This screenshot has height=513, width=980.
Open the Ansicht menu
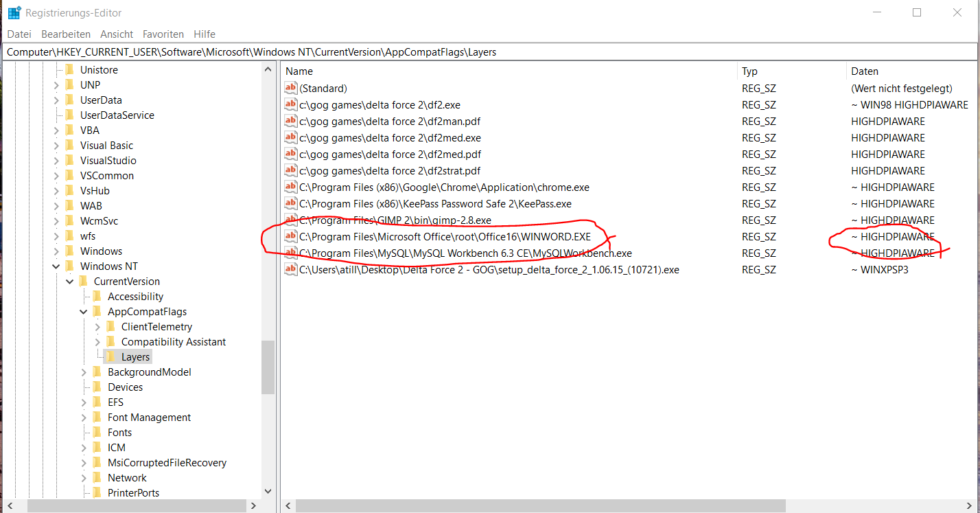pyautogui.click(x=117, y=34)
